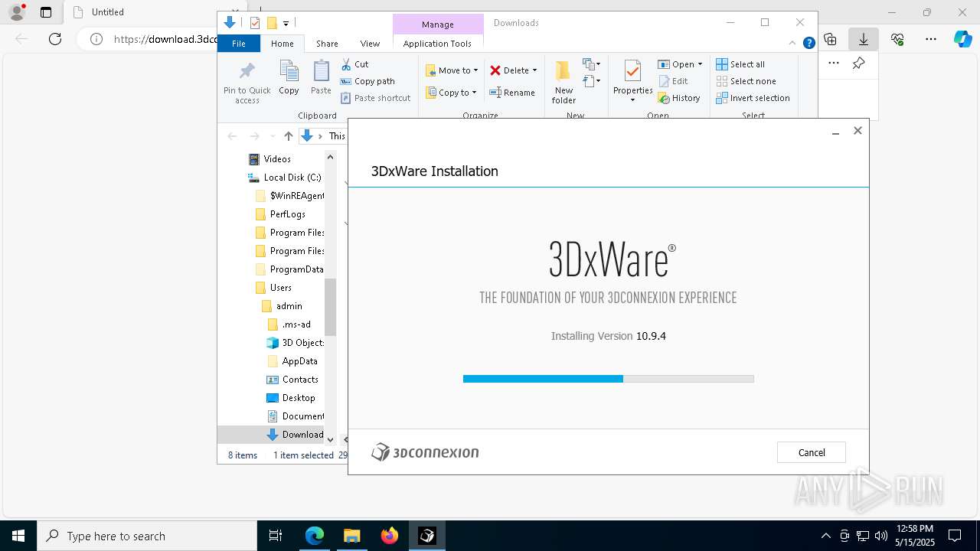The height and width of the screenshot is (551, 980).
Task: Open the Open dropdown in ribbon
Action: pyautogui.click(x=680, y=64)
